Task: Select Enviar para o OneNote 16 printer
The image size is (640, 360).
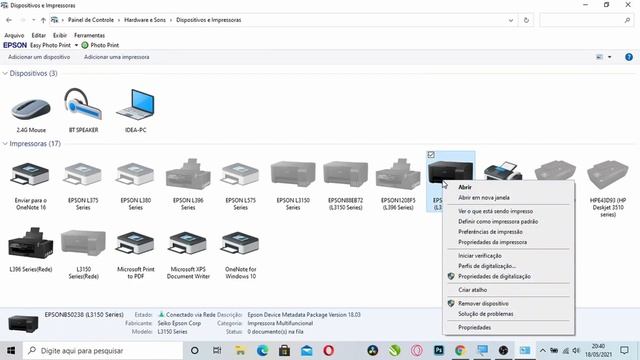Action: (31, 175)
